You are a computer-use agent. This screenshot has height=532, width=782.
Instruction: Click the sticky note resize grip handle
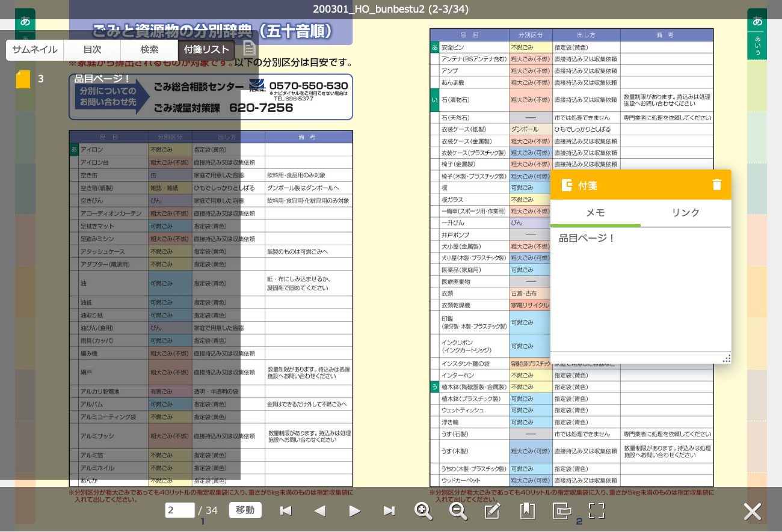726,358
